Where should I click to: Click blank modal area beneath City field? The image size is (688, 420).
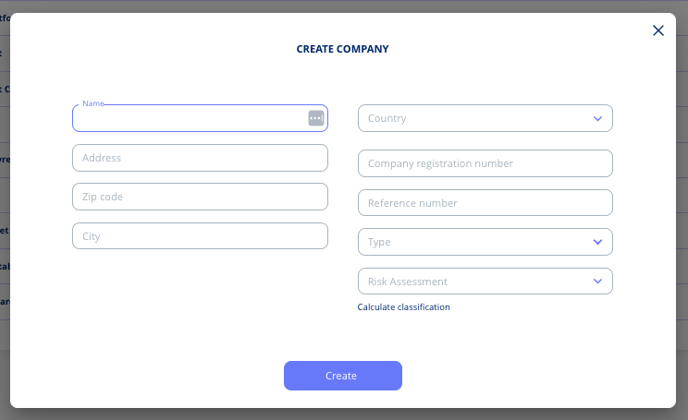click(200, 298)
